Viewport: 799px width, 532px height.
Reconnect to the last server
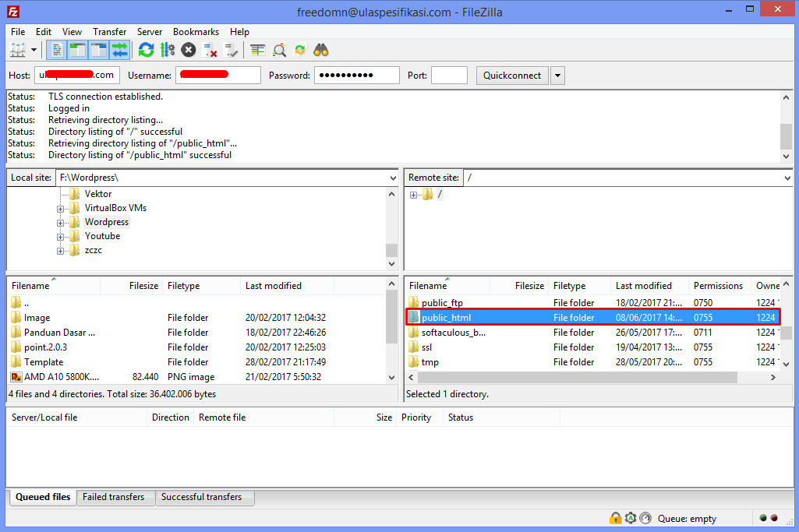pyautogui.click(x=231, y=50)
